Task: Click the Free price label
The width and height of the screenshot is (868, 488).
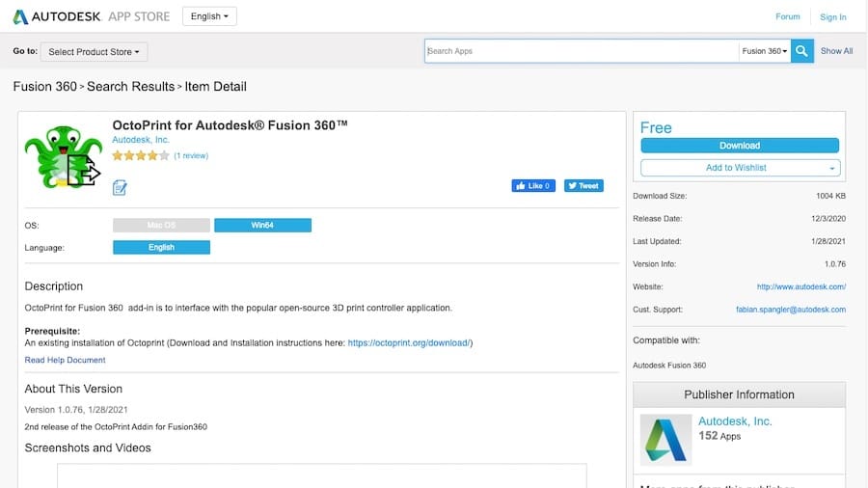Action: pyautogui.click(x=656, y=128)
